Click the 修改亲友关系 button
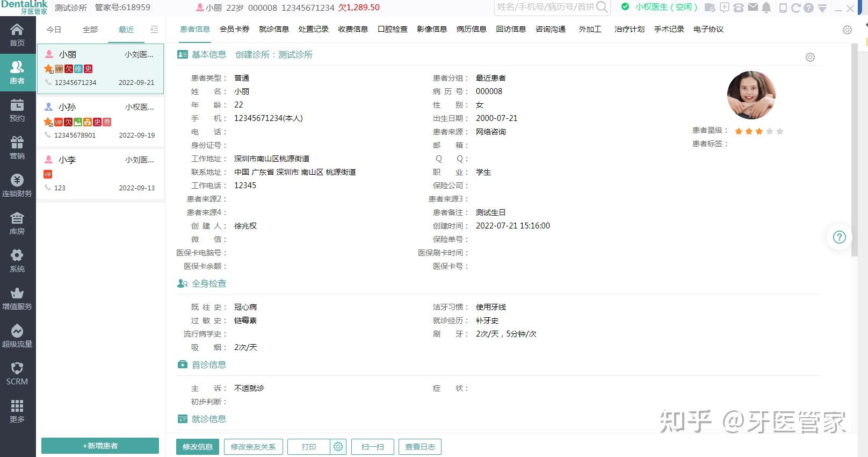This screenshot has height=457, width=868. 253,447
